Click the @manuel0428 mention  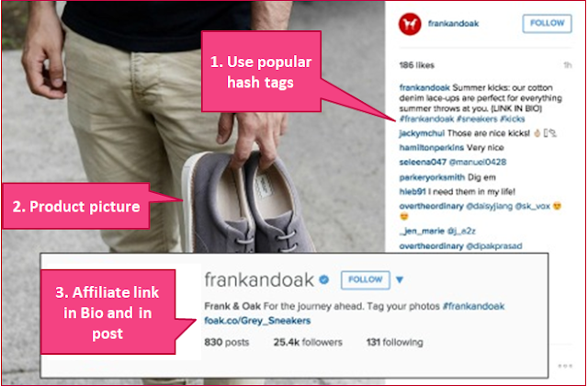click(x=478, y=162)
